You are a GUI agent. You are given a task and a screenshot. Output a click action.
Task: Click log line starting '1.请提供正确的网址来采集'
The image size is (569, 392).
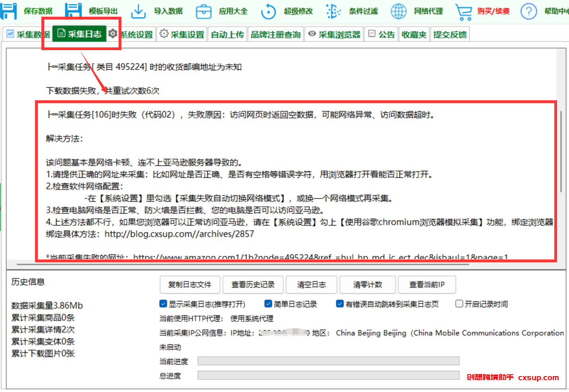pos(240,174)
